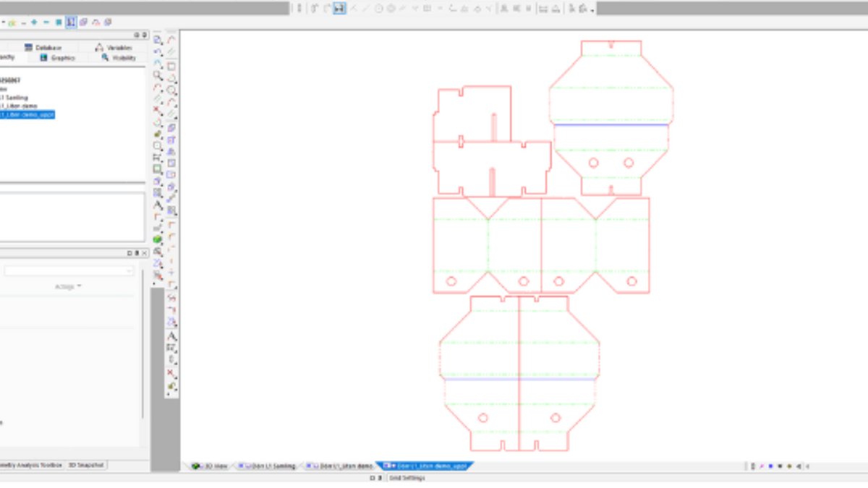Screen dimensions: 868x488
Task: Select 'L1 Samling' in the hierarchy tree
Action: [x=14, y=98]
